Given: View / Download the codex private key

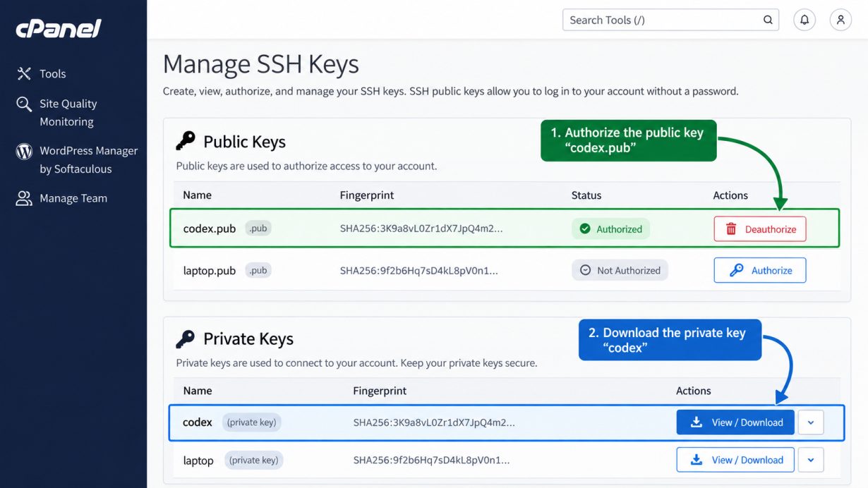Looking at the screenshot, I should pos(735,422).
